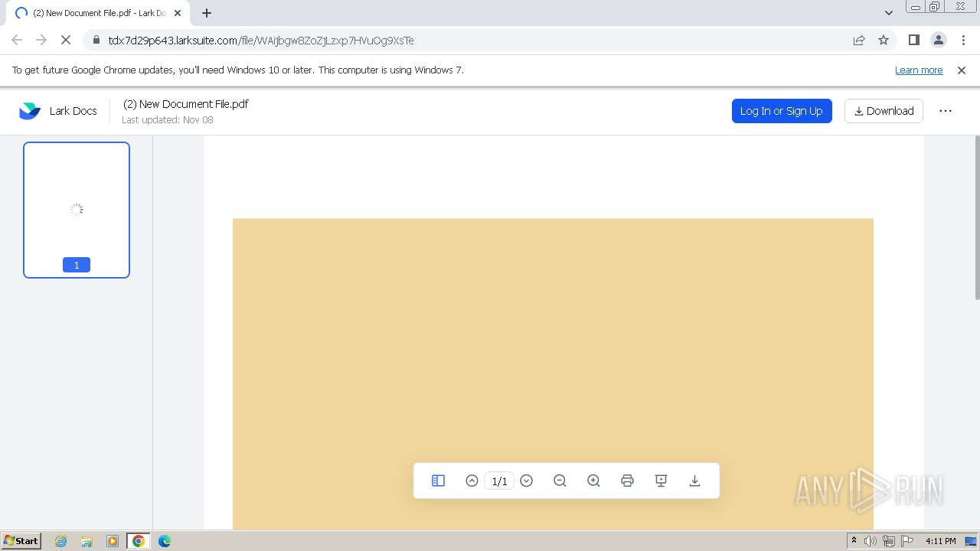Close the New Document File tab

(178, 13)
